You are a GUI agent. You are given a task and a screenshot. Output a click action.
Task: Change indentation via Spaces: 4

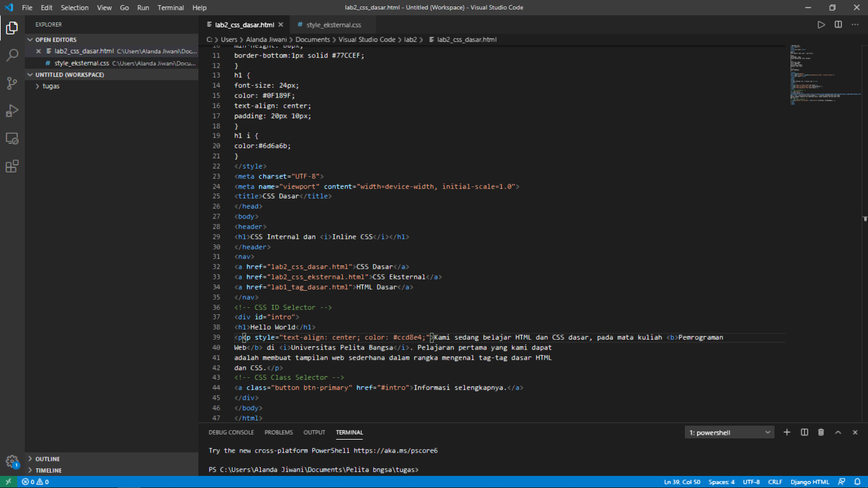click(x=722, y=482)
